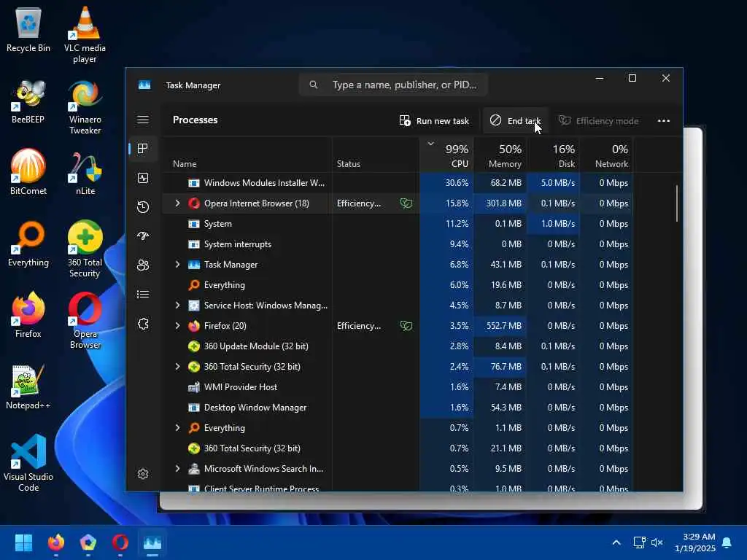Click Task Manager icon in the taskbar
Screen dimensions: 747x560
[152, 542]
